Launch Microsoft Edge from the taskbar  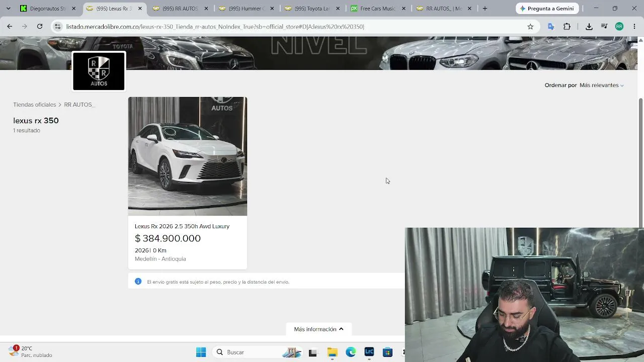pos(351,352)
